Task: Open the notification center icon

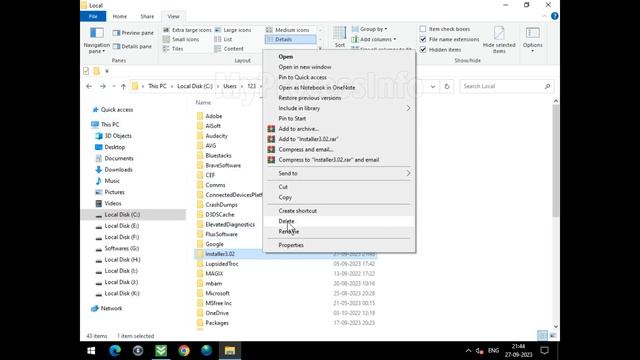Action: [544, 351]
